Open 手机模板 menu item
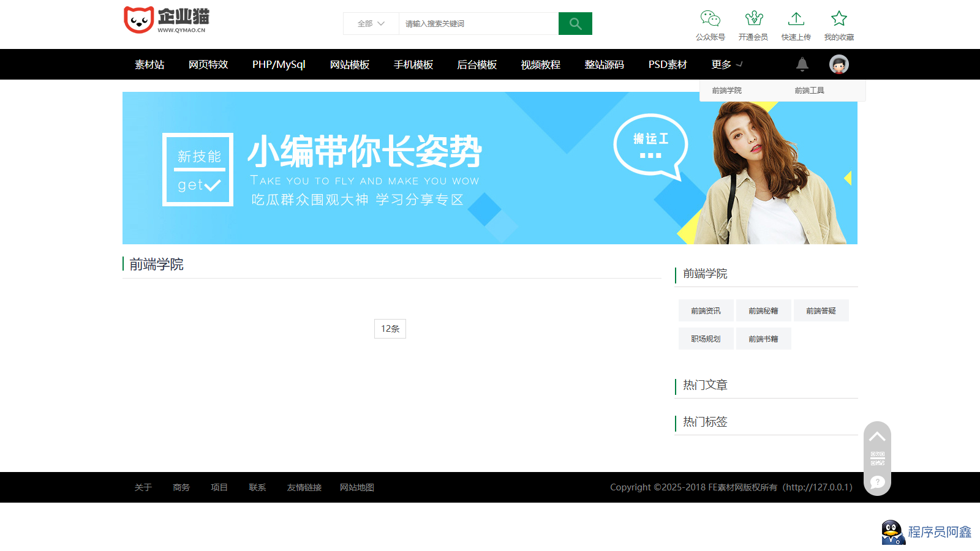 click(413, 64)
